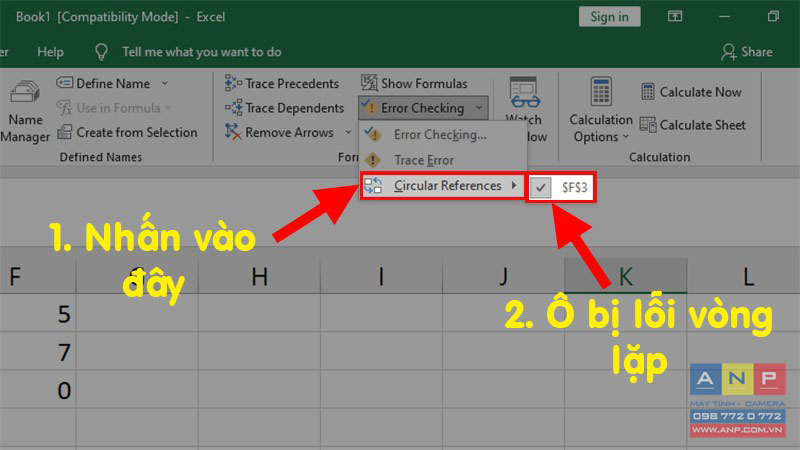
Task: Open the Help tab
Action: pyautogui.click(x=50, y=52)
